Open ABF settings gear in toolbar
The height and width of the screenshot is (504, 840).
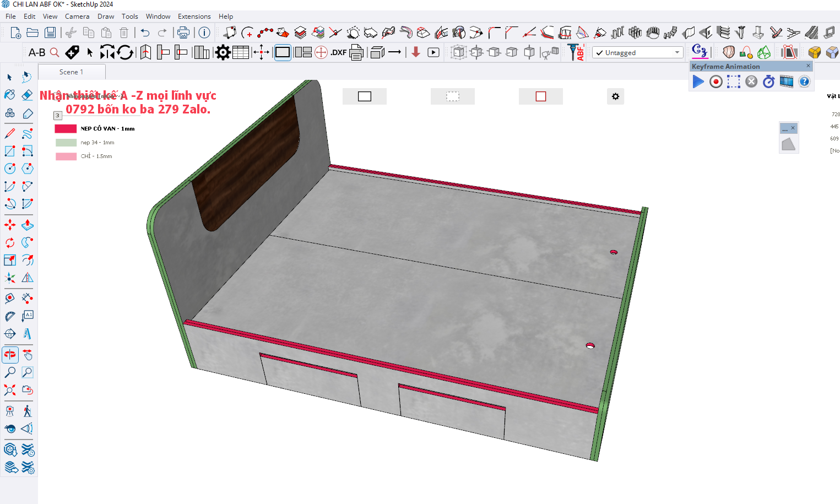(223, 53)
